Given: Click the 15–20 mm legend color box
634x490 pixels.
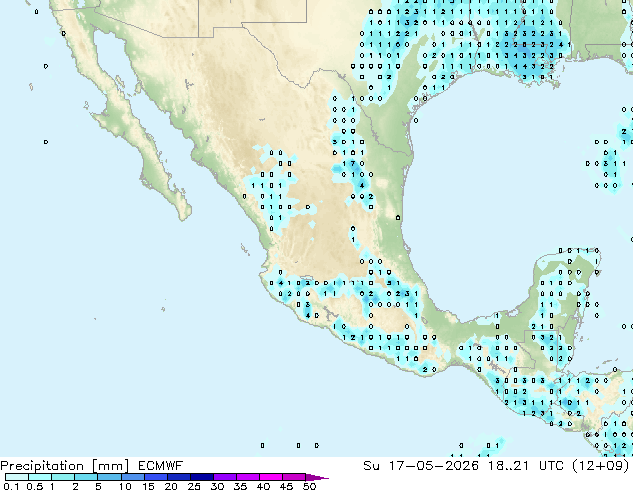Looking at the screenshot, I should click(x=155, y=477).
